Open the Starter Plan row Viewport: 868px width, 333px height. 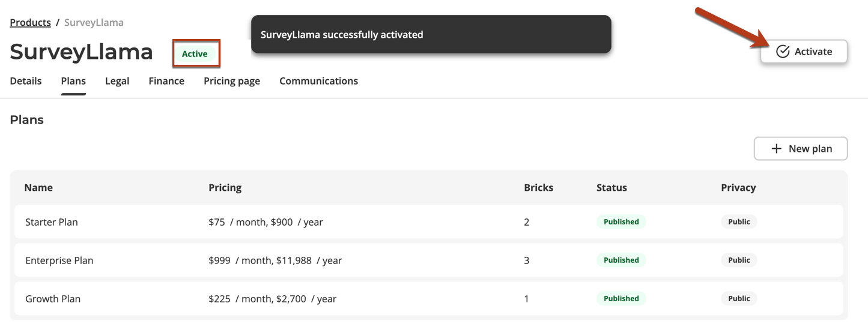pos(52,222)
